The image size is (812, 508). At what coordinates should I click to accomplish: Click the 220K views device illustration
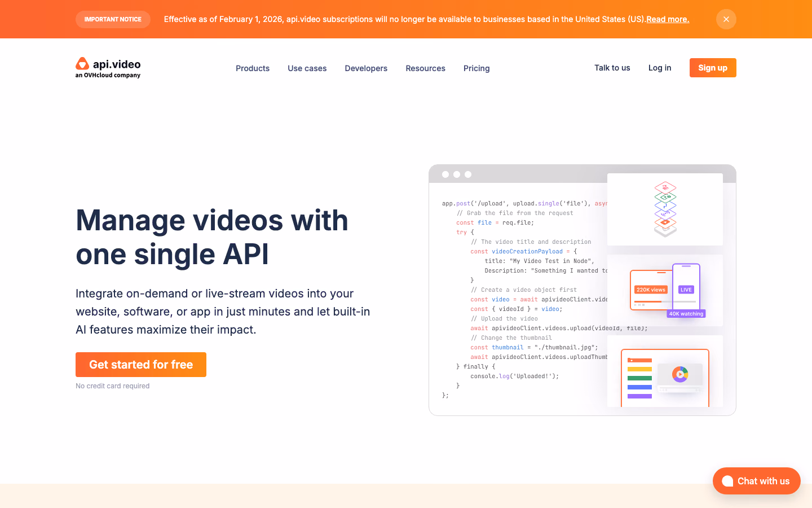pyautogui.click(x=651, y=290)
